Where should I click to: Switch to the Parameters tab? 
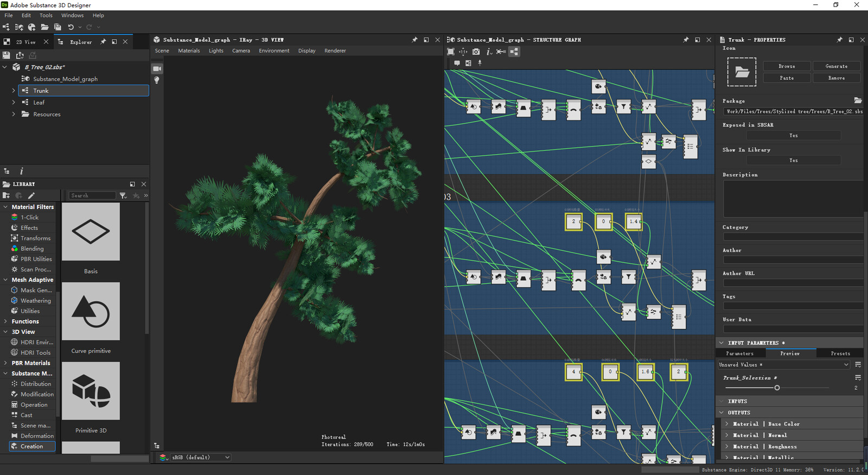pos(740,353)
